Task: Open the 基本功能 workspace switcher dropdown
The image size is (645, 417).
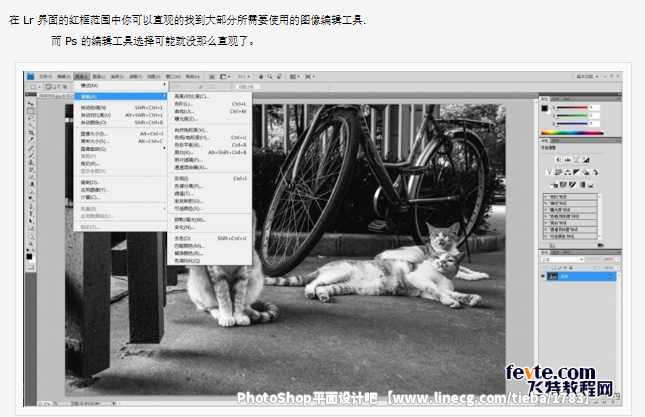Action: (x=587, y=76)
